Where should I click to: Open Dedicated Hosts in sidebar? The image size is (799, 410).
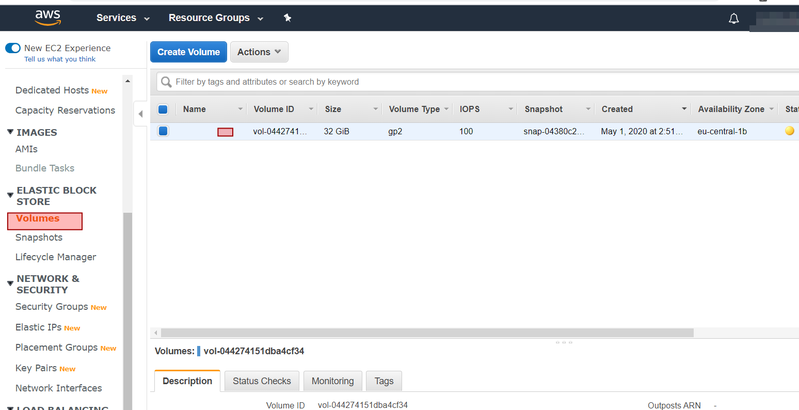tap(52, 90)
